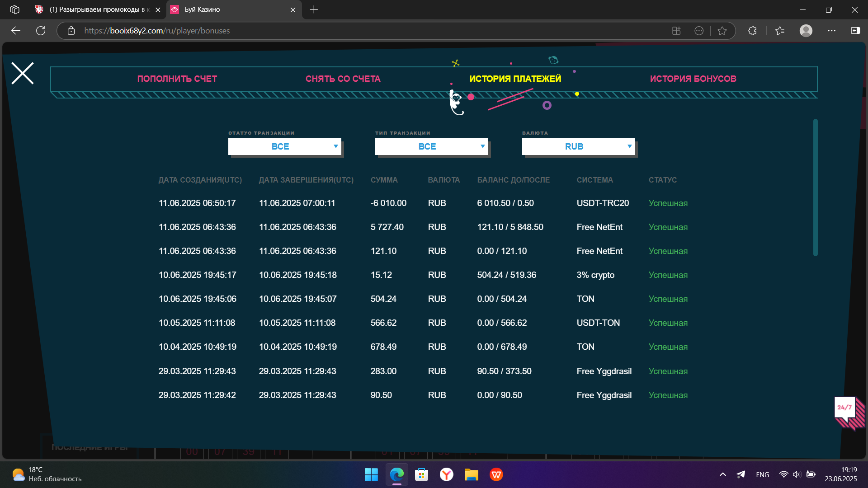Open new browser tab plus button
Image resolution: width=868 pixels, height=488 pixels.
(314, 9)
